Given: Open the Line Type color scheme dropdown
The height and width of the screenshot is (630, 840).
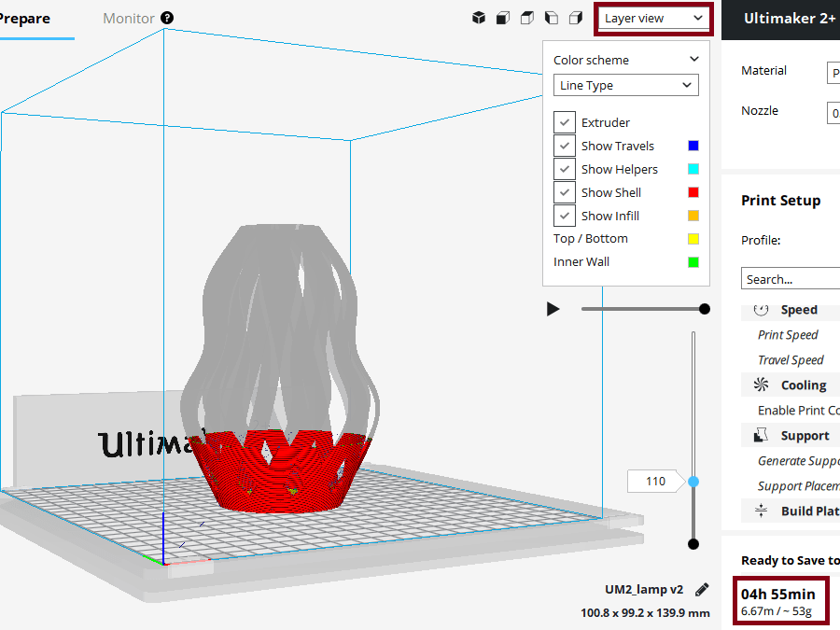Looking at the screenshot, I should tap(625, 85).
